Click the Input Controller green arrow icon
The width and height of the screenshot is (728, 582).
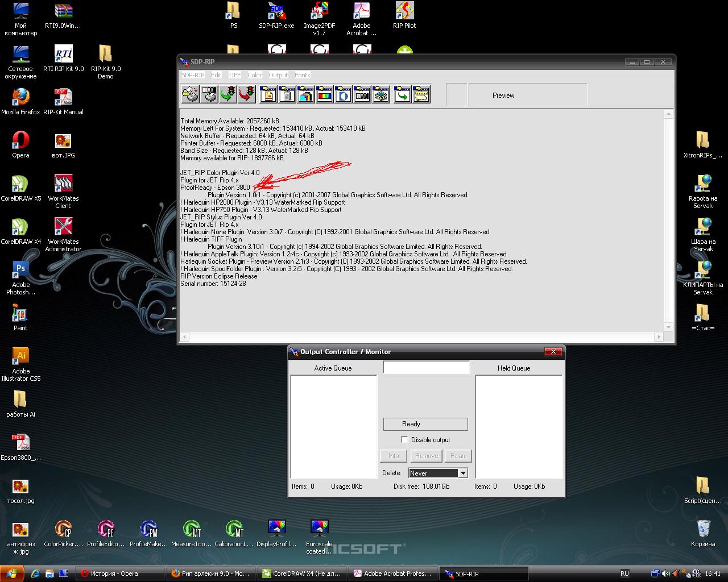click(x=403, y=94)
